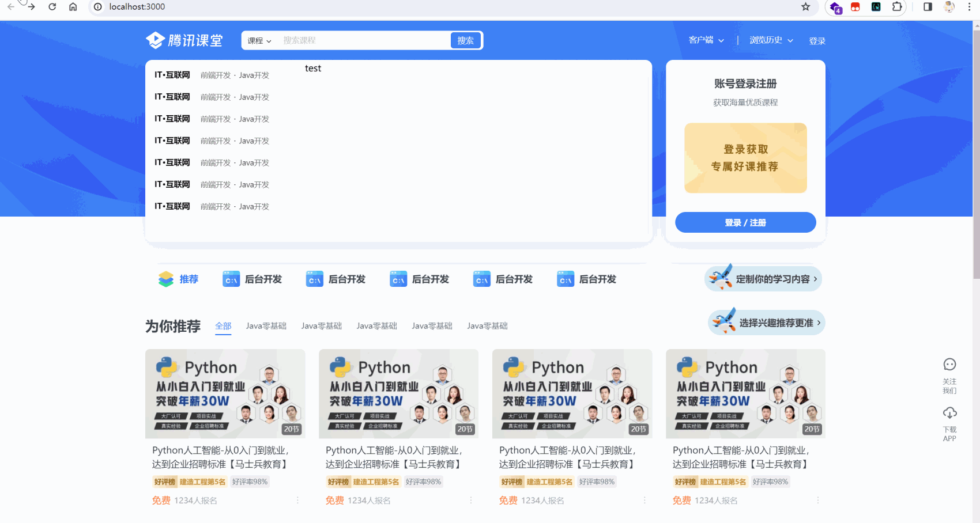Click 前端开发 in last IT·互联网 row
Screen dimensions: 980x523
(x=216, y=206)
